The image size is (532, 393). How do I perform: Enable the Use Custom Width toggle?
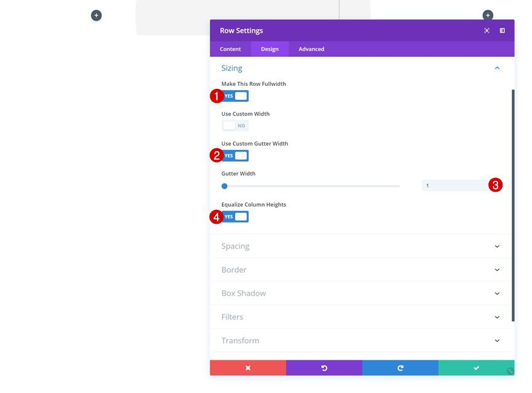pos(235,125)
